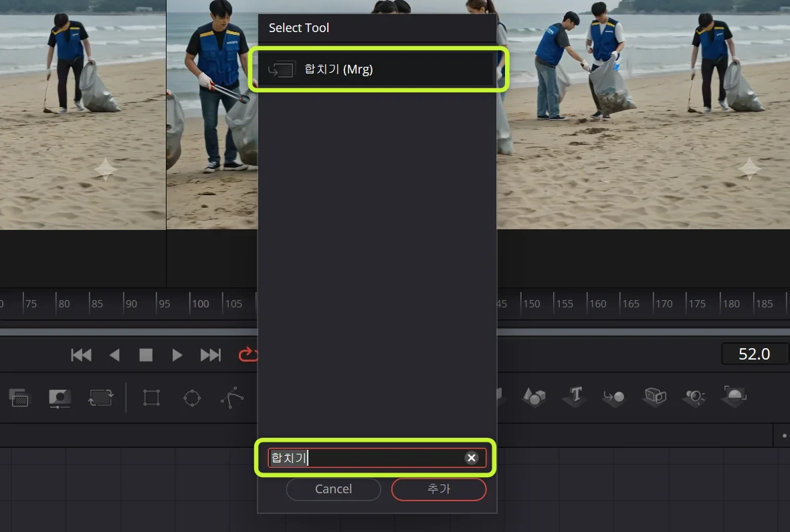790x532 pixels.
Task: Add a Transform node from toolbar
Action: click(x=101, y=398)
